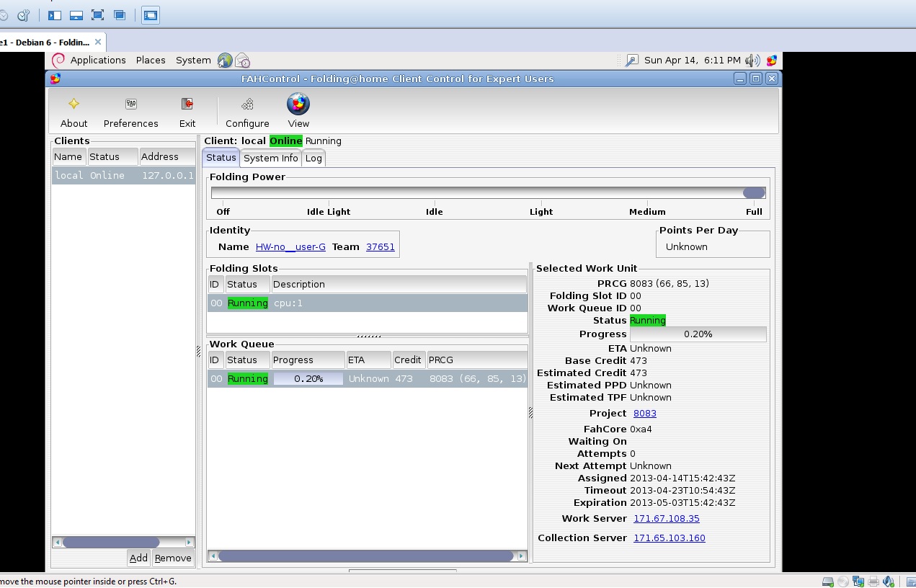Close the Debian 6 VM tab
This screenshot has width=916, height=588.
tap(98, 42)
